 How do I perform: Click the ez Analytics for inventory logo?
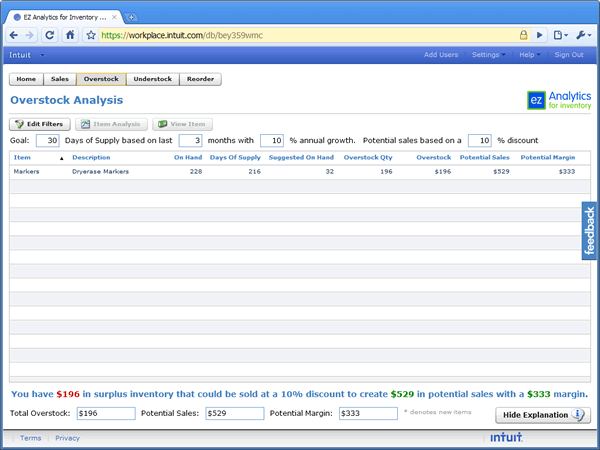click(x=559, y=100)
